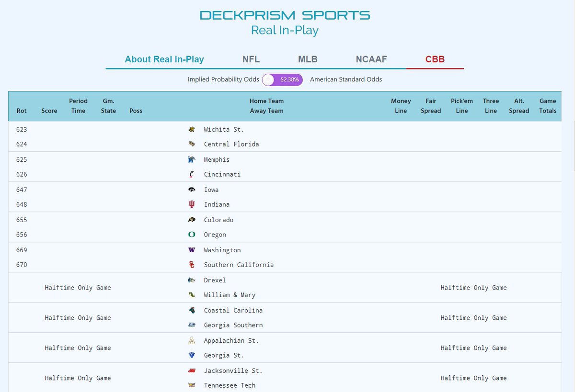Switch to the MLB tab
This screenshot has height=392, width=575.
click(308, 59)
